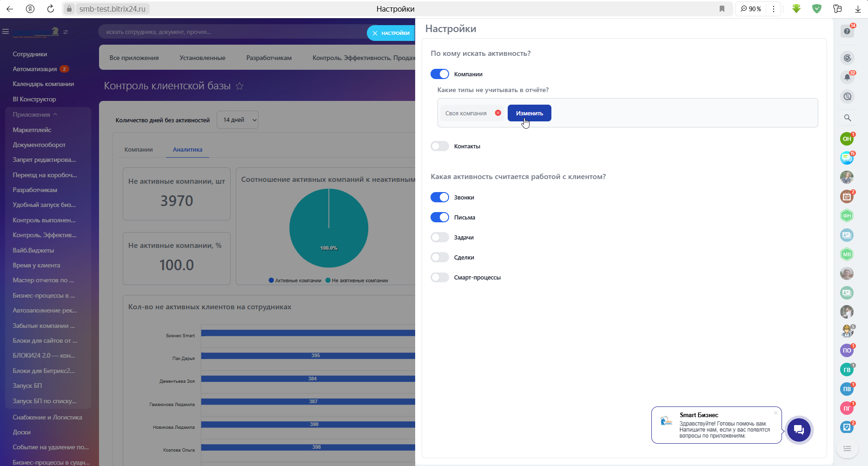This screenshot has width=868, height=466.
Task: Reload the page with browser refresh icon
Action: [x=51, y=9]
